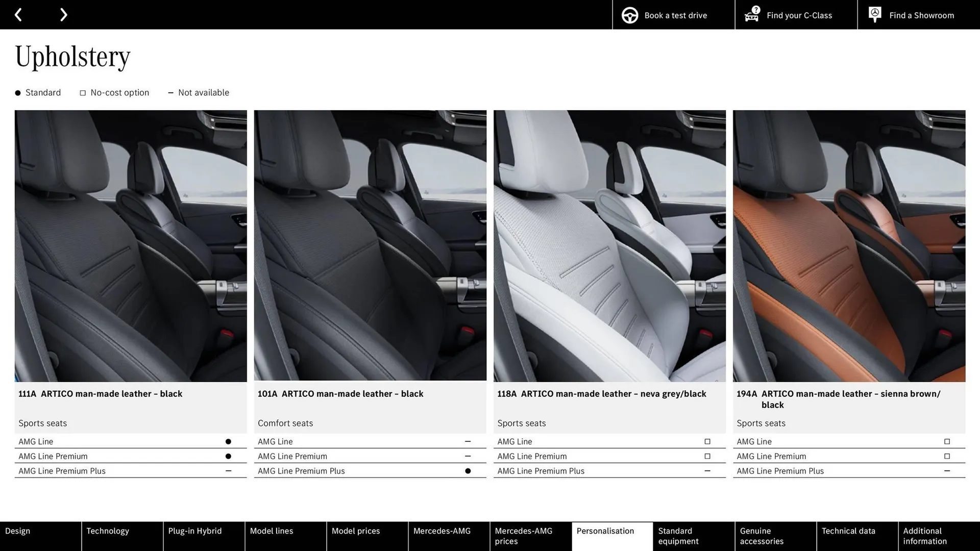This screenshot has width=980, height=551.
Task: Click the Not available legend dash symbol
Action: coord(171,92)
